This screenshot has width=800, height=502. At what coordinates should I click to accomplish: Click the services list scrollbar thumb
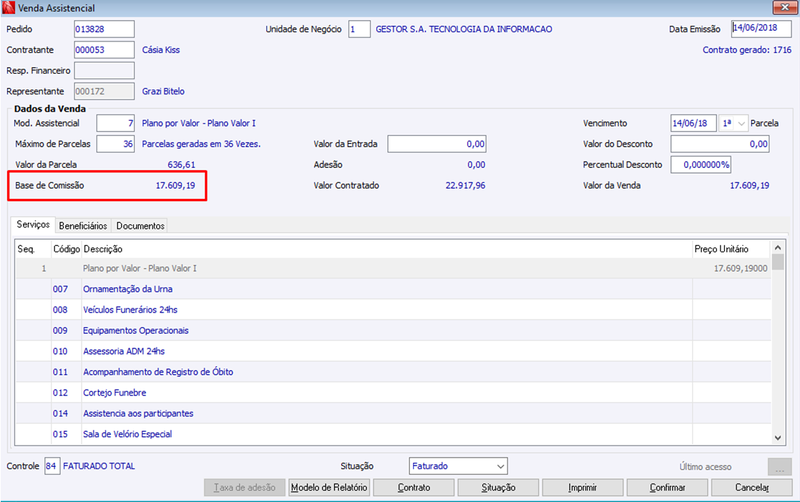click(x=778, y=262)
